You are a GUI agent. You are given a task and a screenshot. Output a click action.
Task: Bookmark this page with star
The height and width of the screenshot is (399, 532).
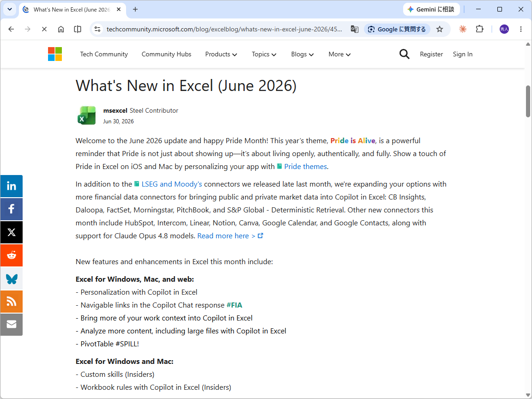[440, 29]
